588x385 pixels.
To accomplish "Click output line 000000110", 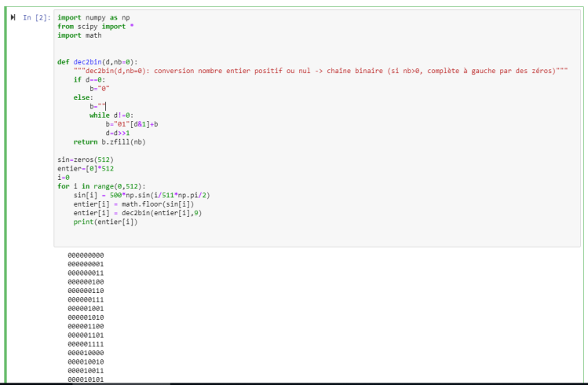I will (86, 291).
